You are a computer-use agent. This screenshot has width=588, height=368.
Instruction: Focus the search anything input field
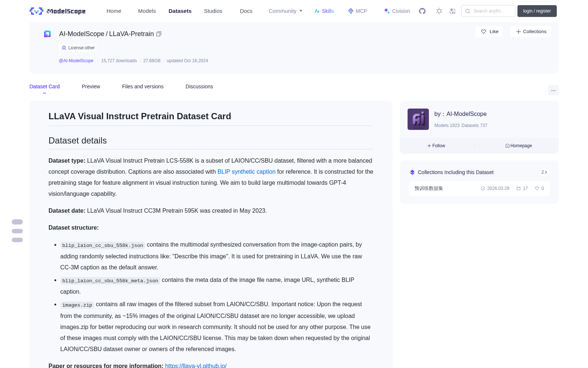[488, 11]
